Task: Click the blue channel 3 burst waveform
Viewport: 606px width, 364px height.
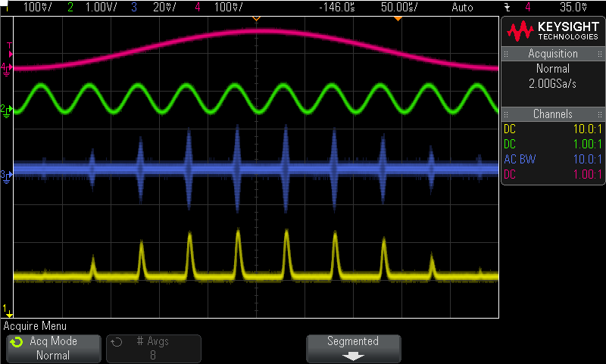Action: point(256,169)
